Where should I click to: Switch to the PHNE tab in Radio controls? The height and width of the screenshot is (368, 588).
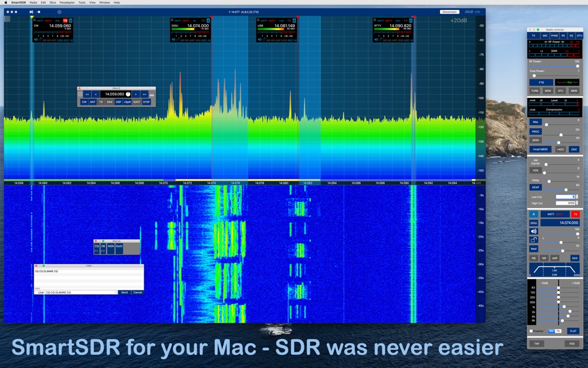tap(554, 36)
